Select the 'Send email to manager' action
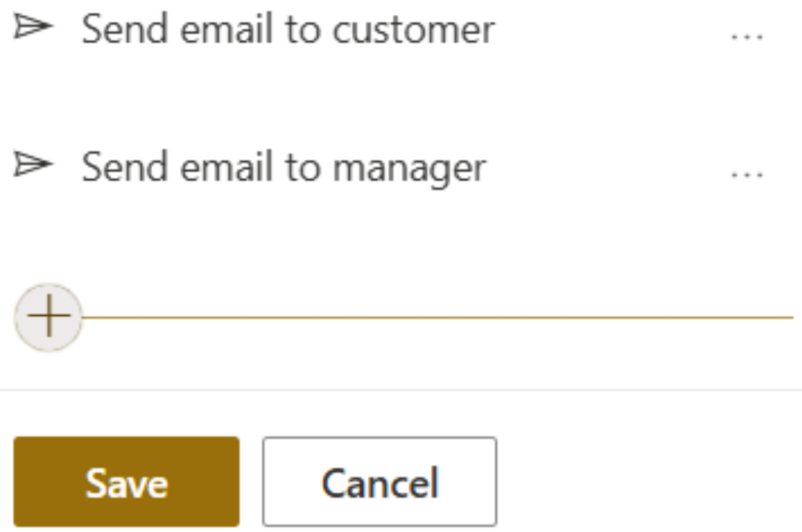 coord(284,167)
